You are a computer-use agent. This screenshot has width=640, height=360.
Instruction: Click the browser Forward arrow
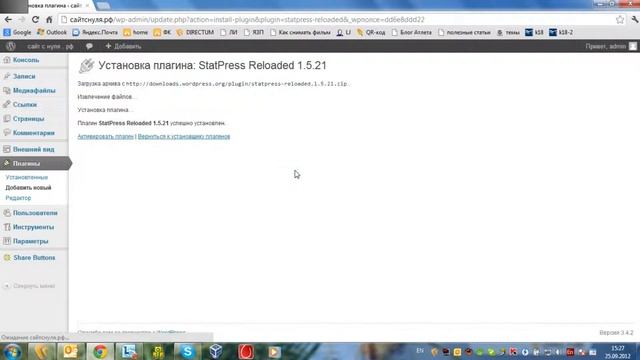22,20
